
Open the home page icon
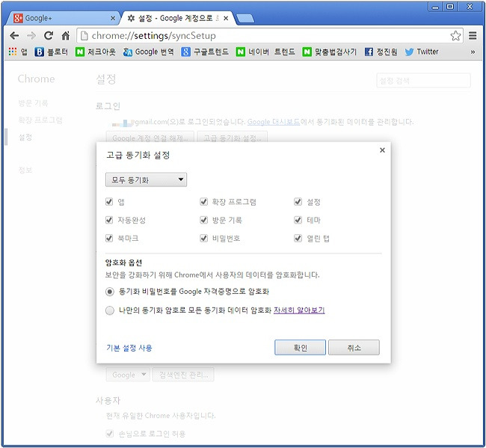(65, 36)
